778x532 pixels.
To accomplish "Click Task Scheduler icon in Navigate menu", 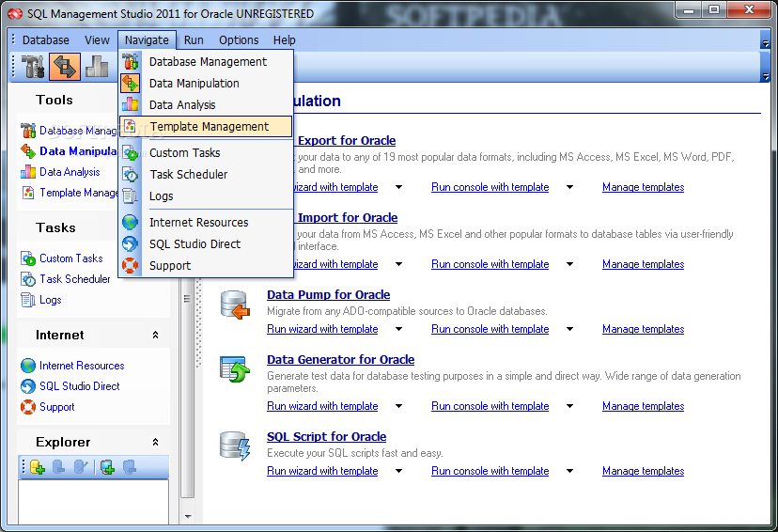I will (x=131, y=175).
